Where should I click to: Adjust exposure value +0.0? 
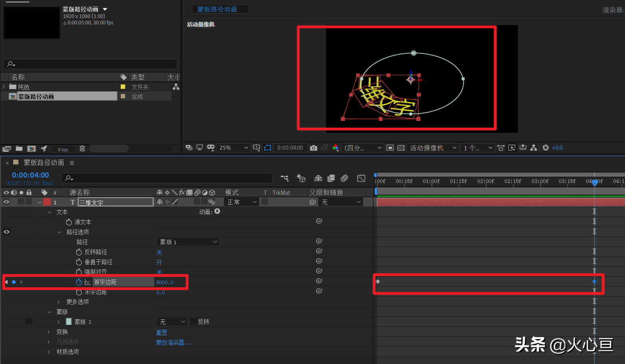557,148
